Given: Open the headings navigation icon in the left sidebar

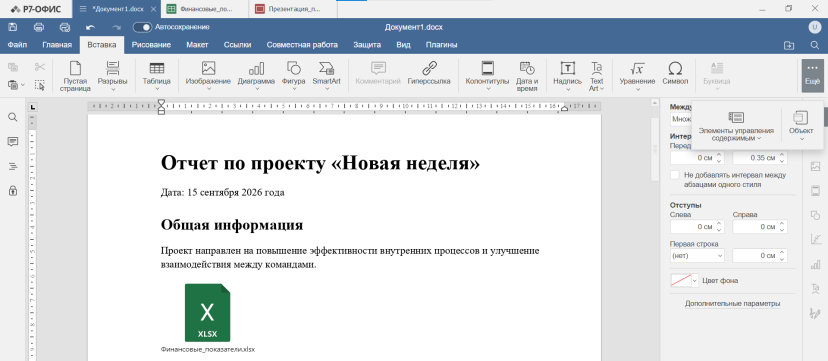Looking at the screenshot, I should tap(13, 166).
